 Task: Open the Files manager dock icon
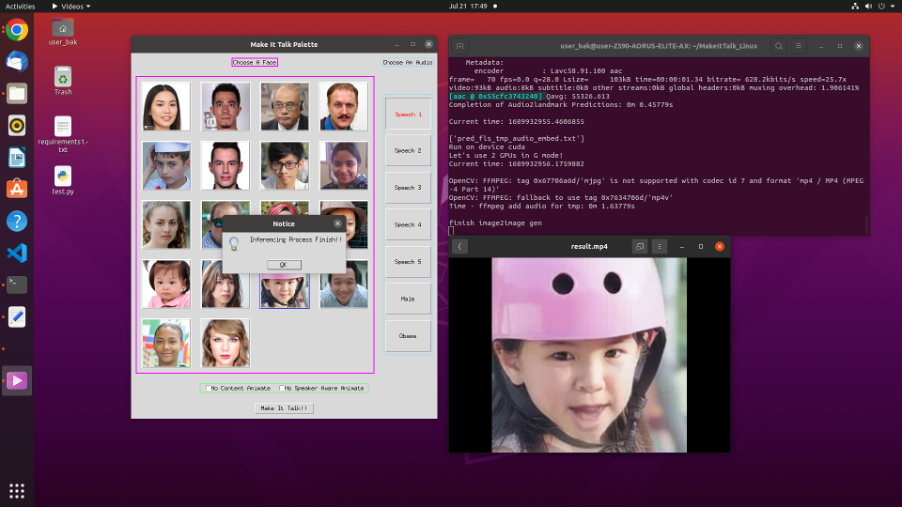(x=17, y=93)
